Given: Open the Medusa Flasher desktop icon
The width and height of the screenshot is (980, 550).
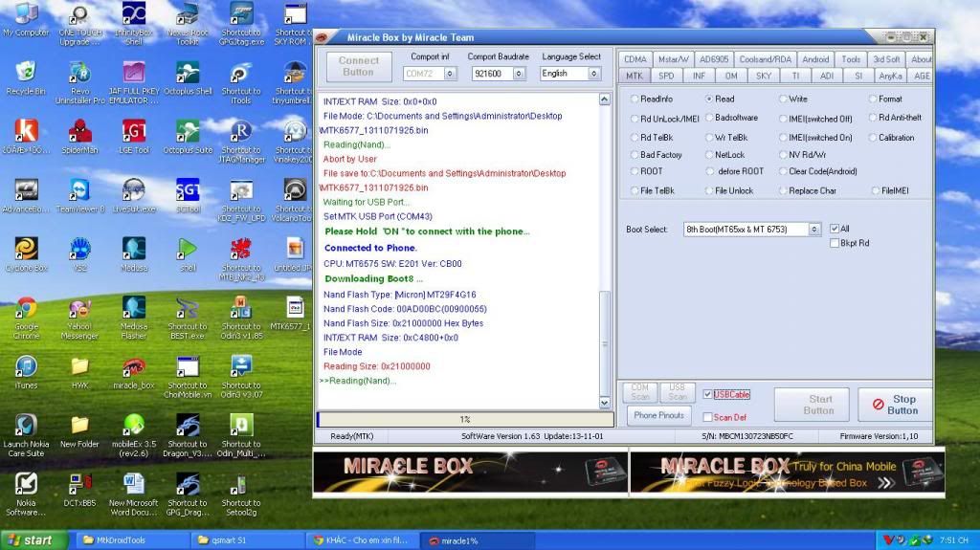Looking at the screenshot, I should pyautogui.click(x=134, y=319).
